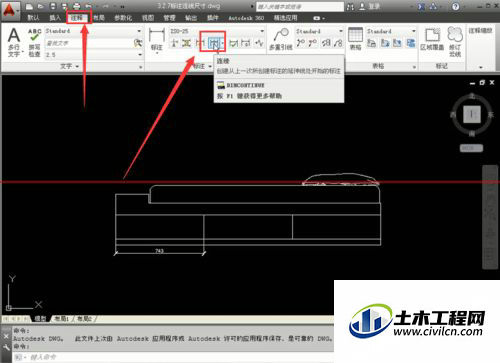Click the ViewCube 南 south label
500x363 pixels.
click(x=472, y=133)
